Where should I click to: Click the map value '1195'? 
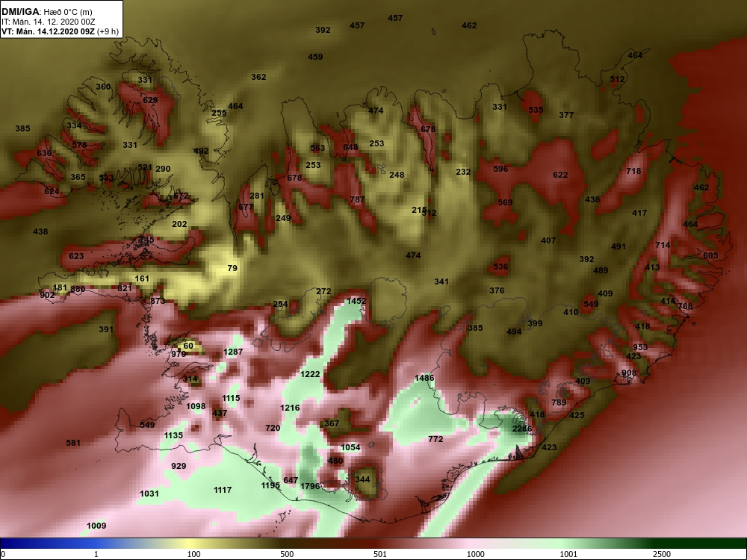(270, 485)
